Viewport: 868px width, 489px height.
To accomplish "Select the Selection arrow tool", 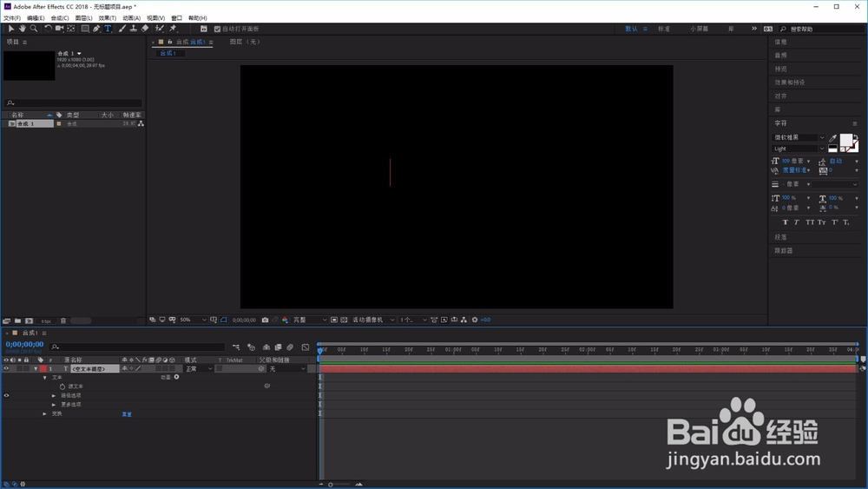I will tap(11, 29).
